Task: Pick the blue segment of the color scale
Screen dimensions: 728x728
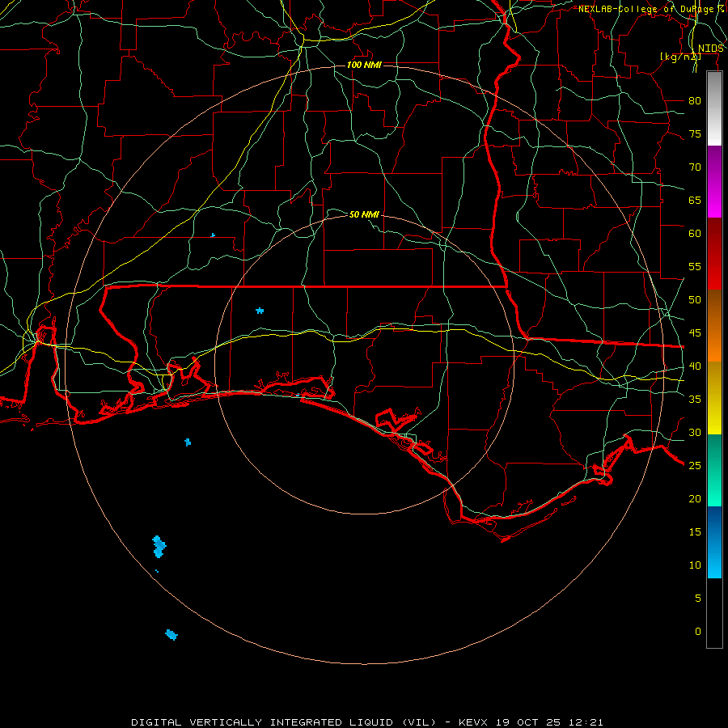Action: 714,542
